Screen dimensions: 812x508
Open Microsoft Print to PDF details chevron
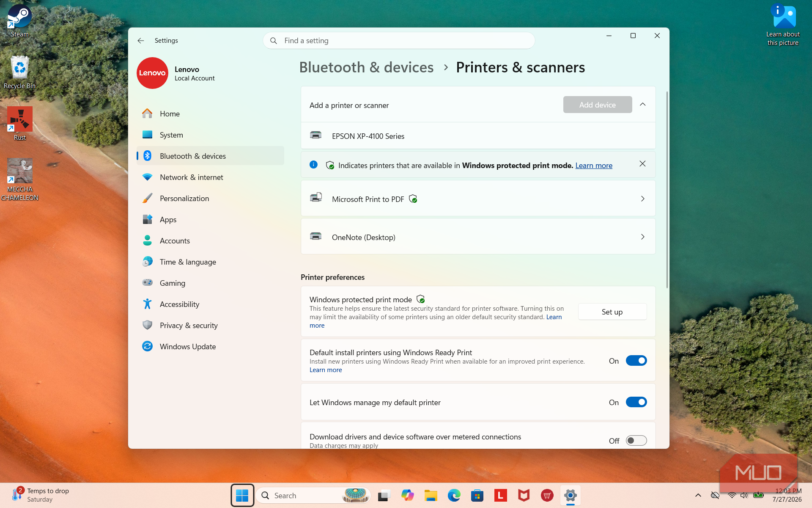pyautogui.click(x=643, y=199)
